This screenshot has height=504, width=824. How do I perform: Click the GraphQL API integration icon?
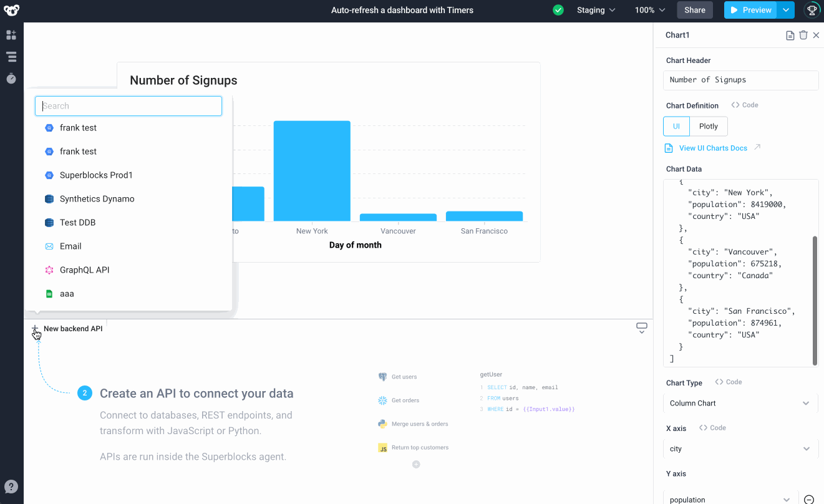point(47,269)
